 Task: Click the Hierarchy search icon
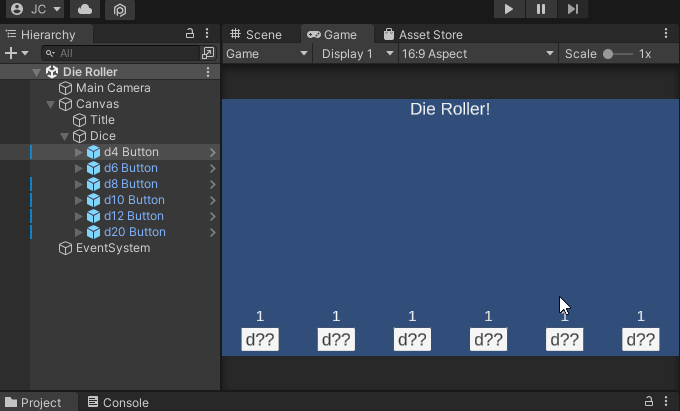pyautogui.click(x=50, y=53)
